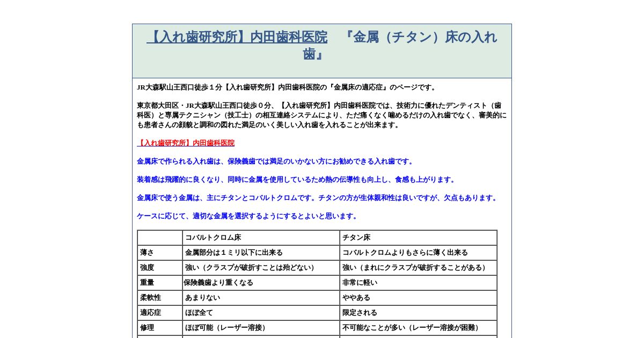Select cell 非常に軽い
This screenshot has height=338, width=644.
(418, 283)
